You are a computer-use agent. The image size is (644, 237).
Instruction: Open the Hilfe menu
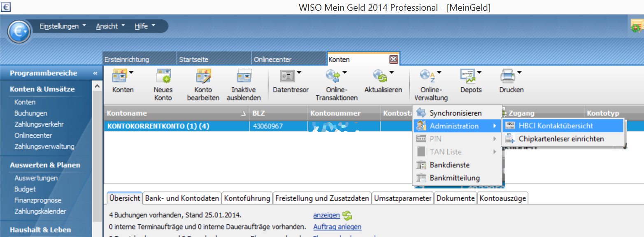click(145, 26)
